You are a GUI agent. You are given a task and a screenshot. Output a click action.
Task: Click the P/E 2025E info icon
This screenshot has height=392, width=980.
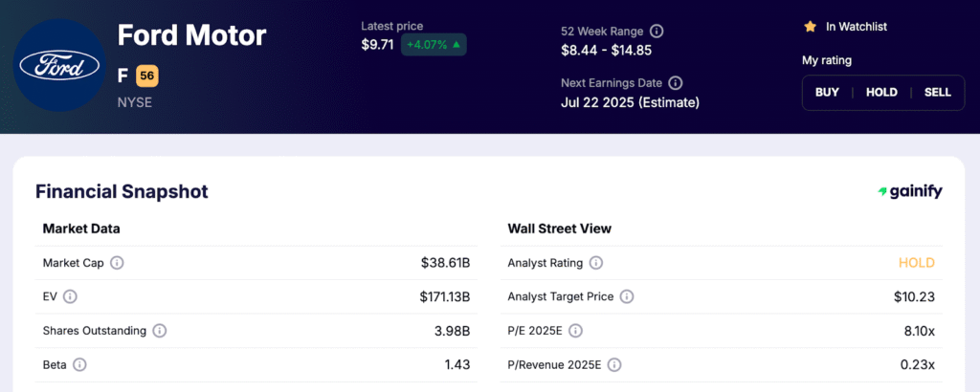pyautogui.click(x=575, y=331)
